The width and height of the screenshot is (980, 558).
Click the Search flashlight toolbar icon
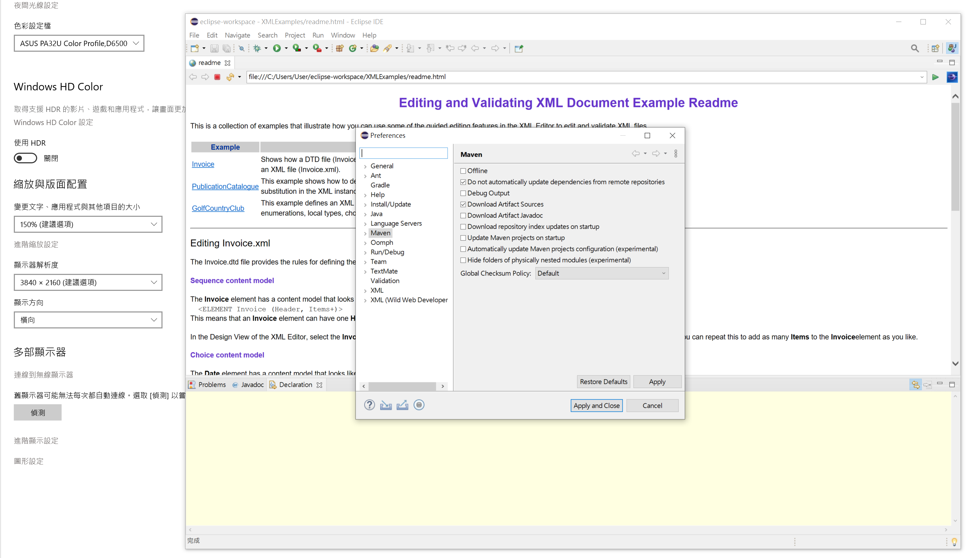tap(387, 48)
